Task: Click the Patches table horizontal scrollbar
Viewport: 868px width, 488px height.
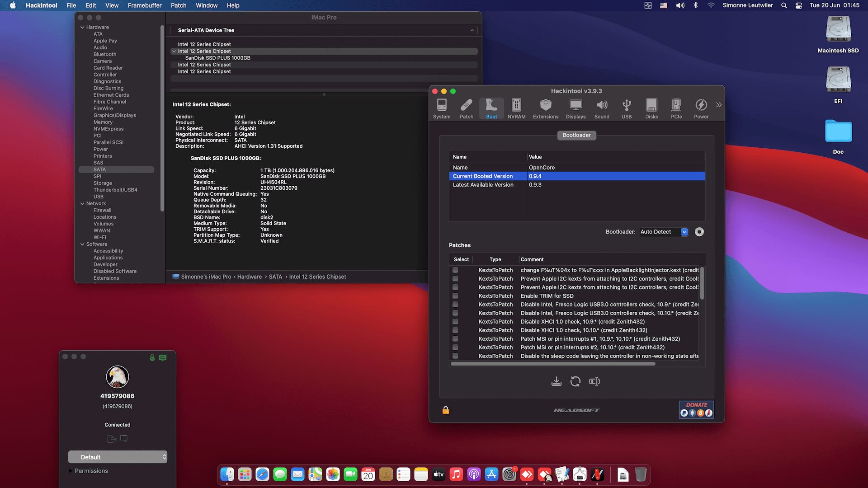Action: tap(553, 364)
